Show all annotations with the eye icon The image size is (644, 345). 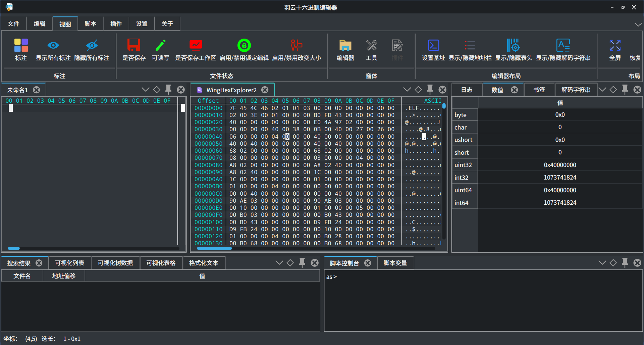[x=53, y=45]
